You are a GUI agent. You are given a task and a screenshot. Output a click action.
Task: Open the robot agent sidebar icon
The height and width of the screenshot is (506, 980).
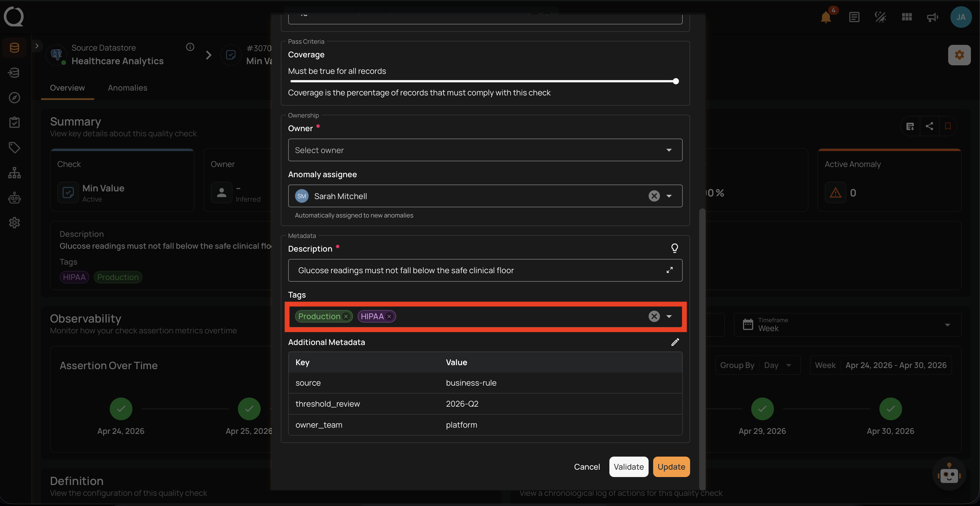pyautogui.click(x=14, y=198)
